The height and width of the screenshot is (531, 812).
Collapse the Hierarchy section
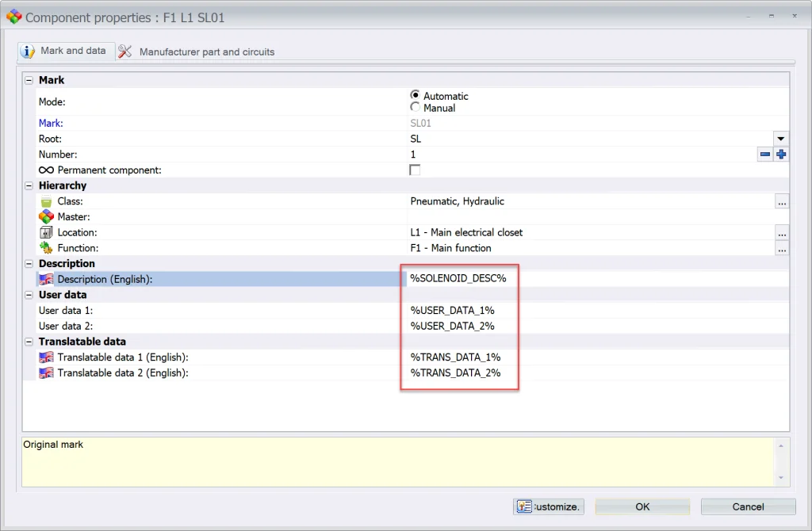[x=29, y=185]
